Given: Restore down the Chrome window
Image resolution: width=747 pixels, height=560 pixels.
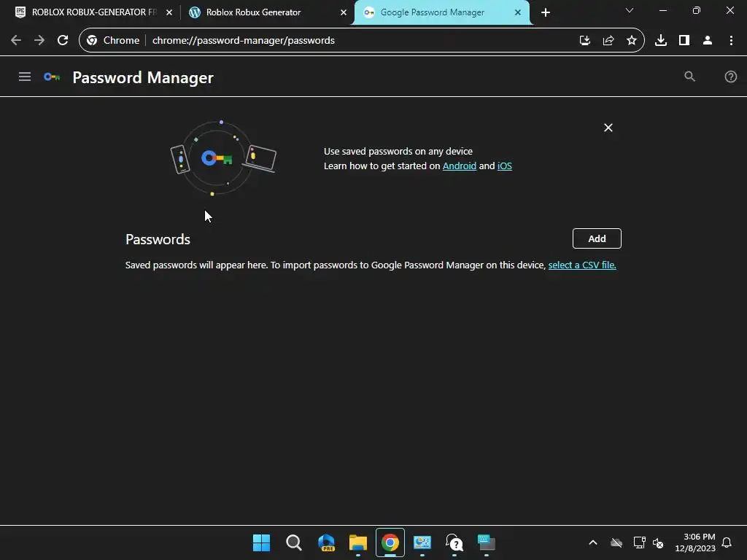Looking at the screenshot, I should tap(696, 10).
